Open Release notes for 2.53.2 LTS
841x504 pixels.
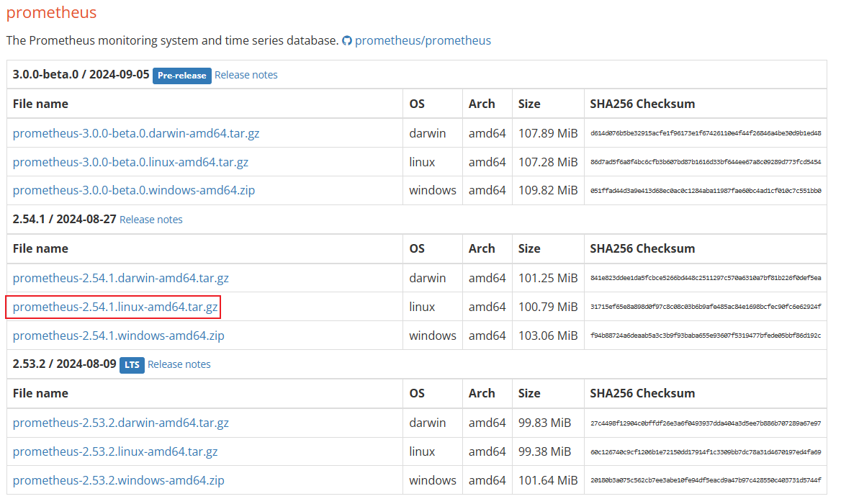(179, 364)
